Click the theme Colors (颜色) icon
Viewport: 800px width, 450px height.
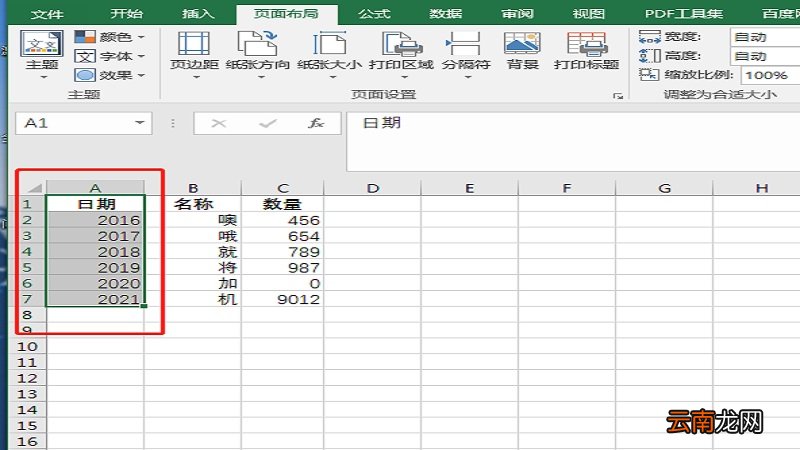[85, 37]
